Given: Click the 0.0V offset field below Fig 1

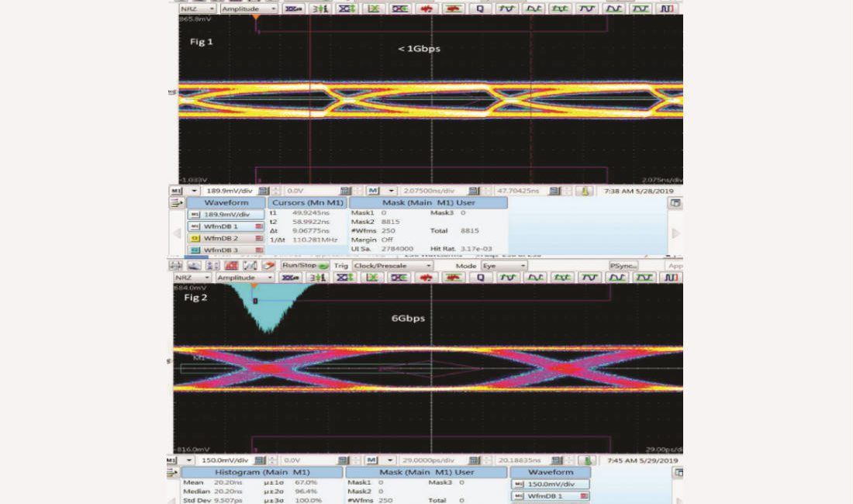Looking at the screenshot, I should [x=311, y=191].
